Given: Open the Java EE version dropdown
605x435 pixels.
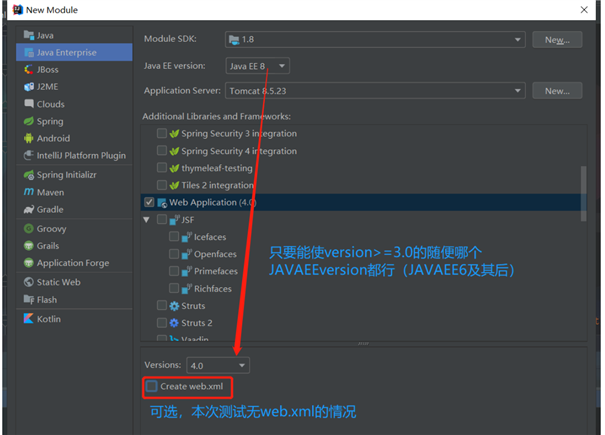Looking at the screenshot, I should click(x=257, y=66).
